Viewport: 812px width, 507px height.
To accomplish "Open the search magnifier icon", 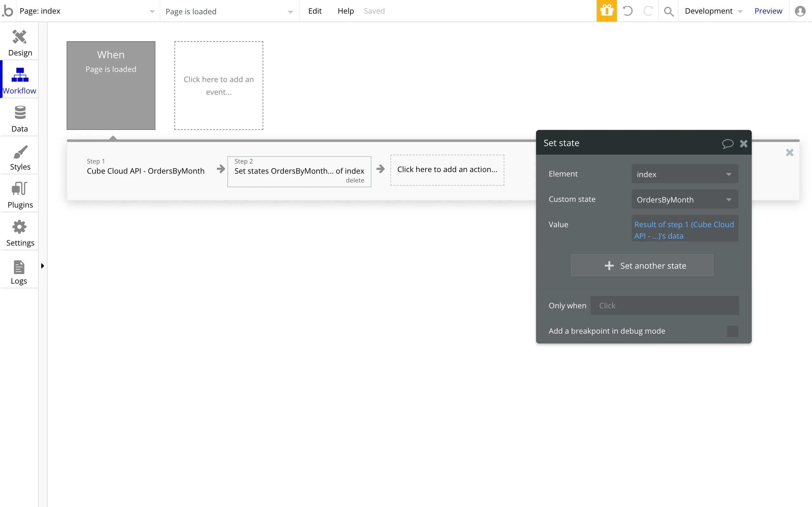I will pos(668,11).
